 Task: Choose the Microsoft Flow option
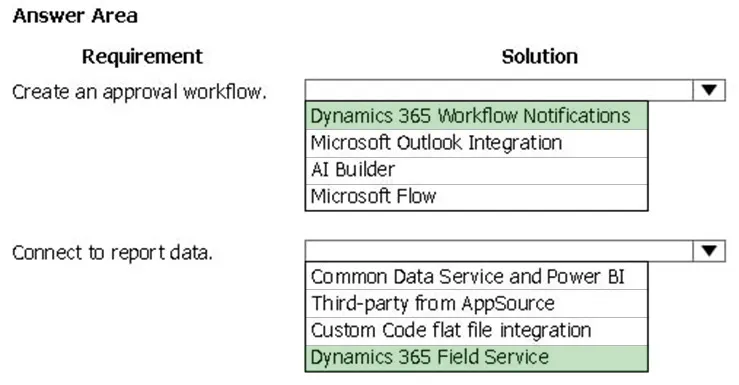click(476, 197)
